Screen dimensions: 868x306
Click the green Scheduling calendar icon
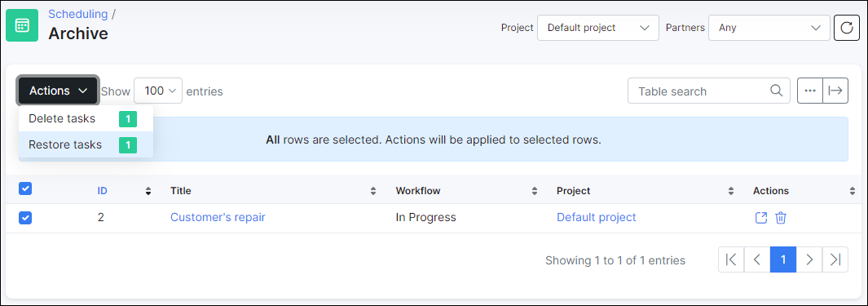pos(22,25)
